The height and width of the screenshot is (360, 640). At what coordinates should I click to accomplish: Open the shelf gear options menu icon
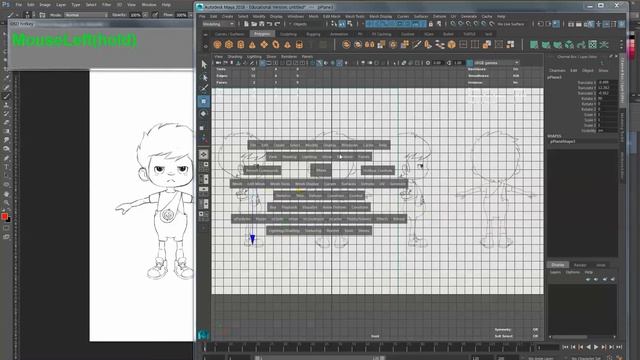(x=205, y=46)
